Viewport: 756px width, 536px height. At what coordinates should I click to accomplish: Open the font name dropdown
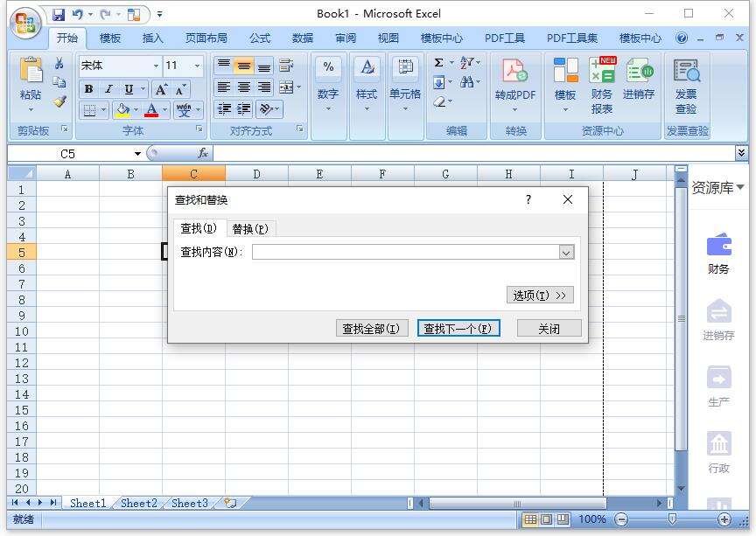click(156, 66)
